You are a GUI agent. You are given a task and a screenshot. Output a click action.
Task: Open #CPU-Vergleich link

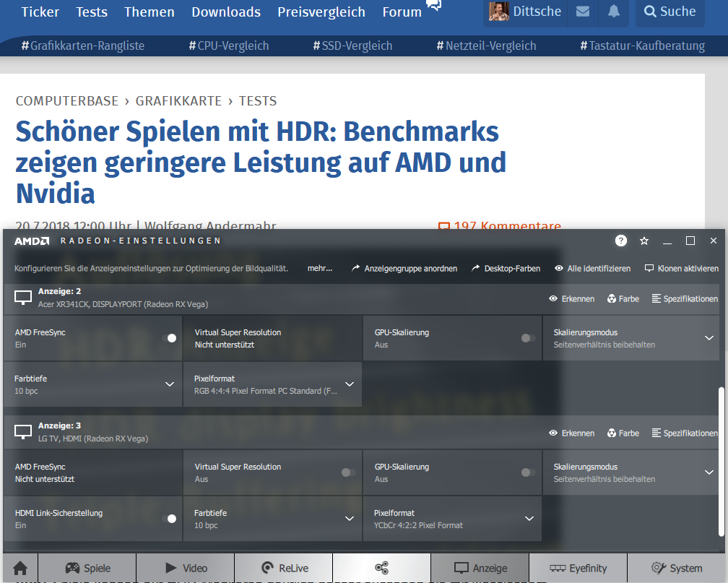229,46
